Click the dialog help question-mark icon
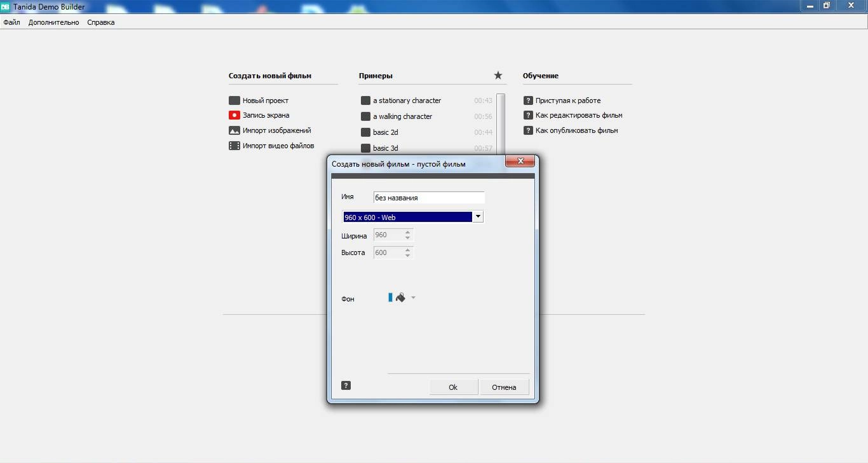The height and width of the screenshot is (463, 868). 346,385
